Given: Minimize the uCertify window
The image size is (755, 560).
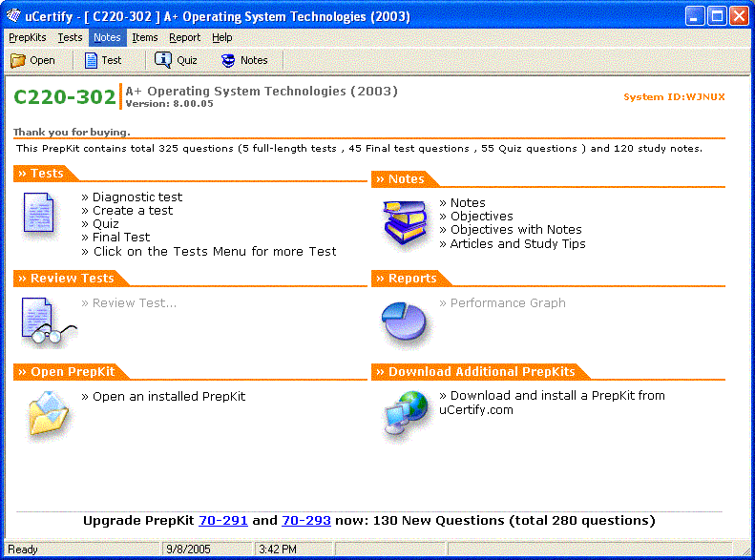Looking at the screenshot, I should pyautogui.click(x=694, y=16).
